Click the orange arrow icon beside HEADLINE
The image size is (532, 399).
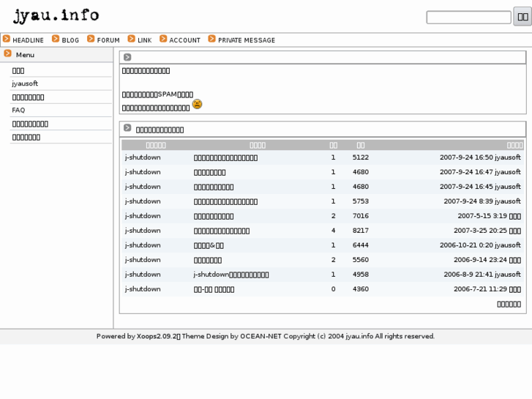(7, 39)
